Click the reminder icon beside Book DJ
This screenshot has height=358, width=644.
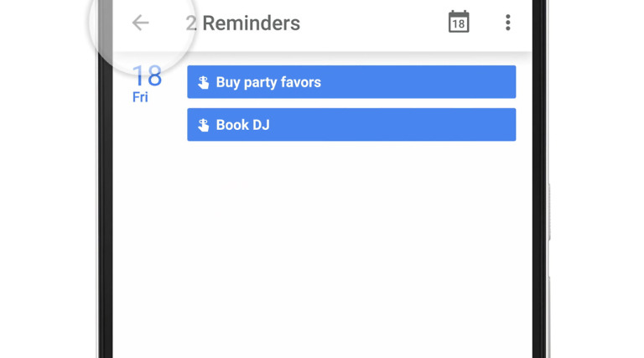pyautogui.click(x=203, y=125)
